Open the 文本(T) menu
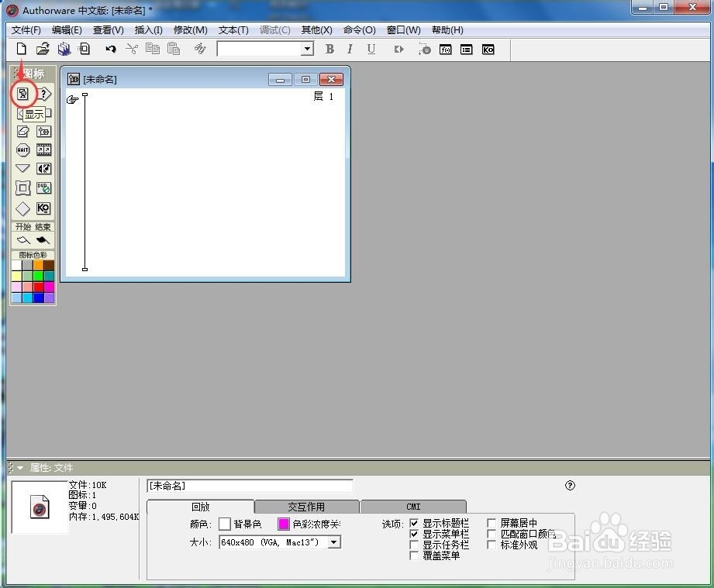The height and width of the screenshot is (588, 714). [233, 30]
